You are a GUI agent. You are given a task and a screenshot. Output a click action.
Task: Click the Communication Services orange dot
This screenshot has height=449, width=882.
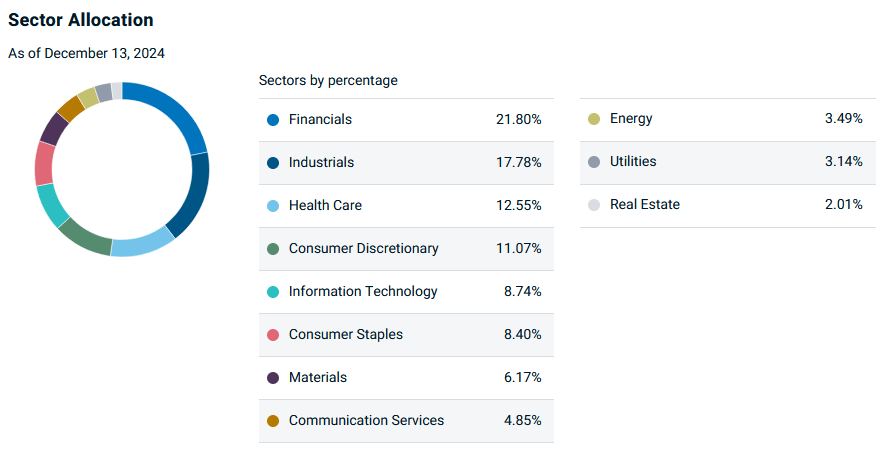[x=273, y=421]
